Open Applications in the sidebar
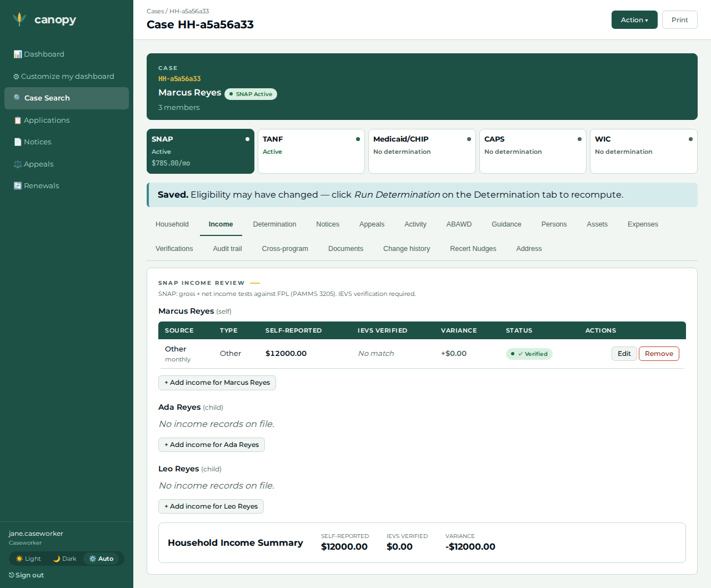 pos(67,120)
